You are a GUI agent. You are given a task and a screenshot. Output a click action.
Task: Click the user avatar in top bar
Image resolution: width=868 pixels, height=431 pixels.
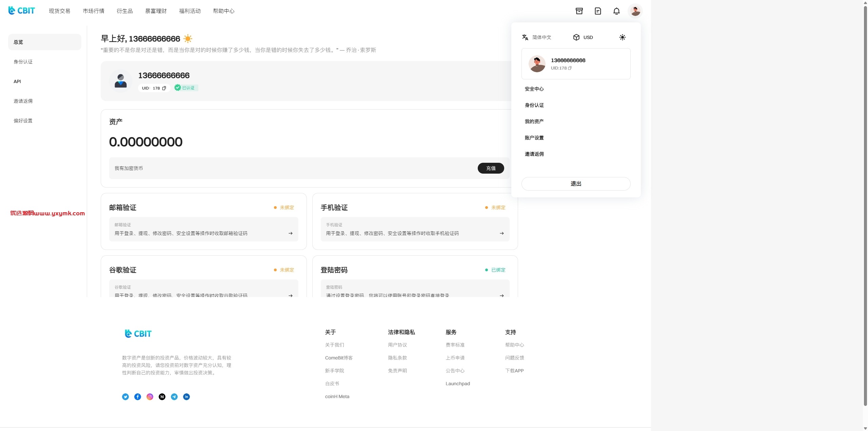point(635,11)
